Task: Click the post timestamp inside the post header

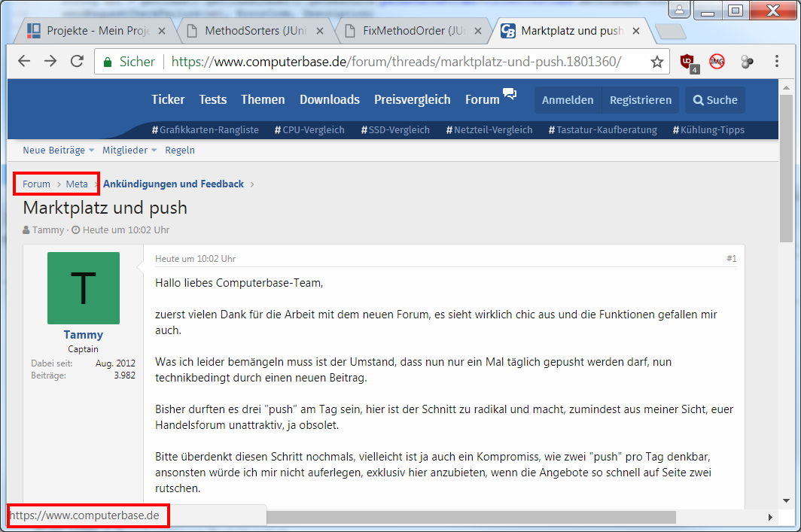Action: [195, 259]
